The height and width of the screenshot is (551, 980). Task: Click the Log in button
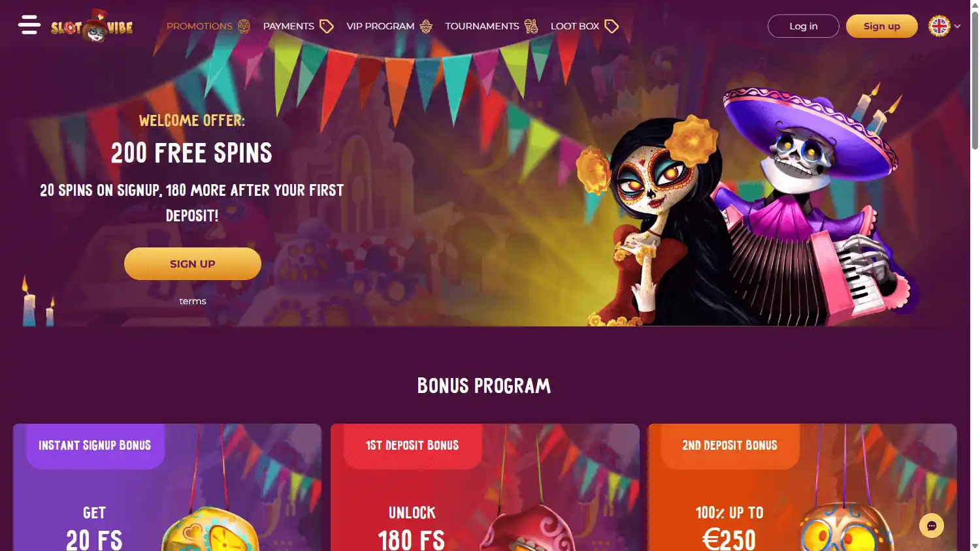coord(804,26)
